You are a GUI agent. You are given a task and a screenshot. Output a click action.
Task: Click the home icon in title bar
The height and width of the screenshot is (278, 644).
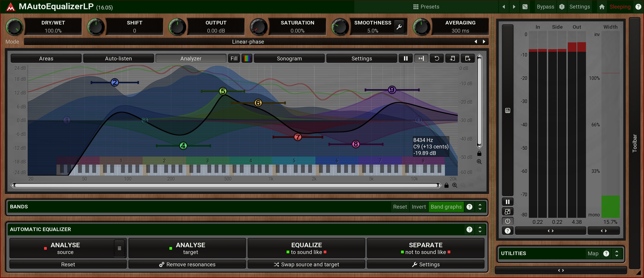(602, 7)
